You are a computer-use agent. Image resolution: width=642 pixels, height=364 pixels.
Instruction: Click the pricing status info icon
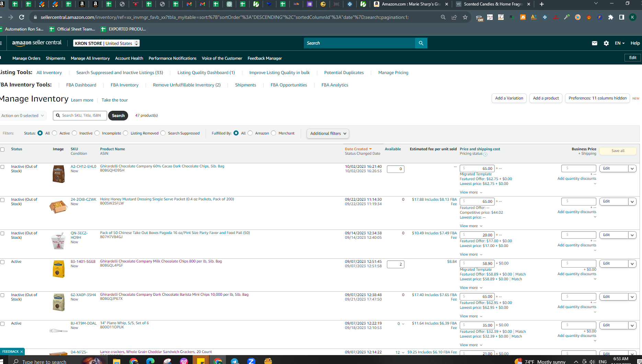tap(485, 154)
